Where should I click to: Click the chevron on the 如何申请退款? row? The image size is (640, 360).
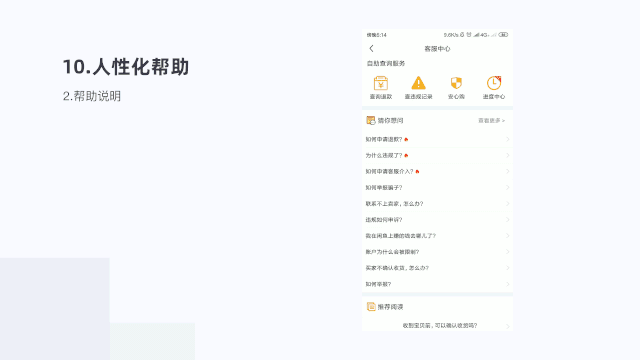(508, 139)
